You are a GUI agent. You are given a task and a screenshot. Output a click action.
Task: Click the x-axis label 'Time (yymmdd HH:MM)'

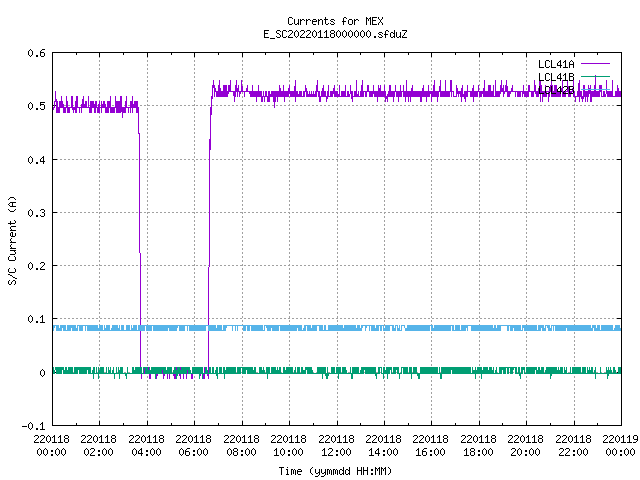pyautogui.click(x=335, y=471)
